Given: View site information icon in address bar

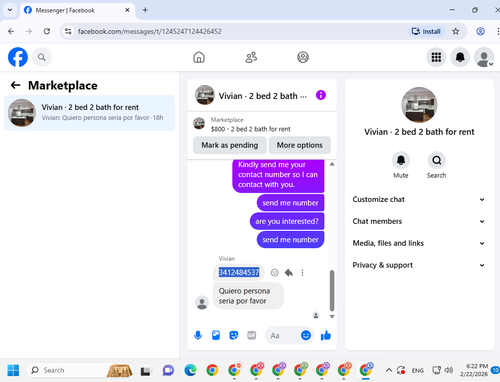Looking at the screenshot, I should (x=68, y=31).
